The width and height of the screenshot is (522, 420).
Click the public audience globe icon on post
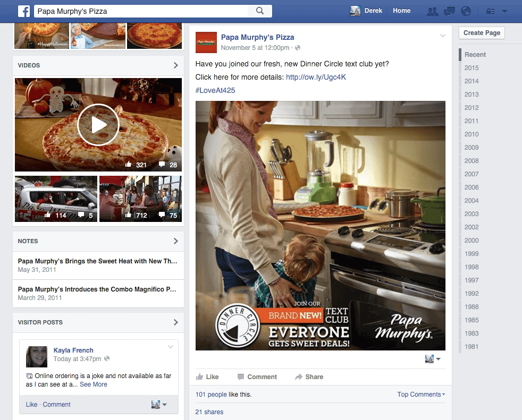[298, 48]
